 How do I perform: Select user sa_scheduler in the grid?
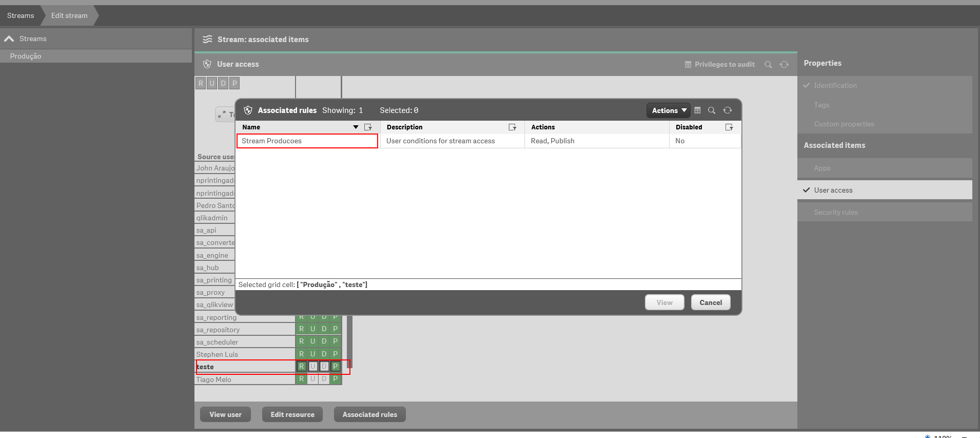pos(245,342)
